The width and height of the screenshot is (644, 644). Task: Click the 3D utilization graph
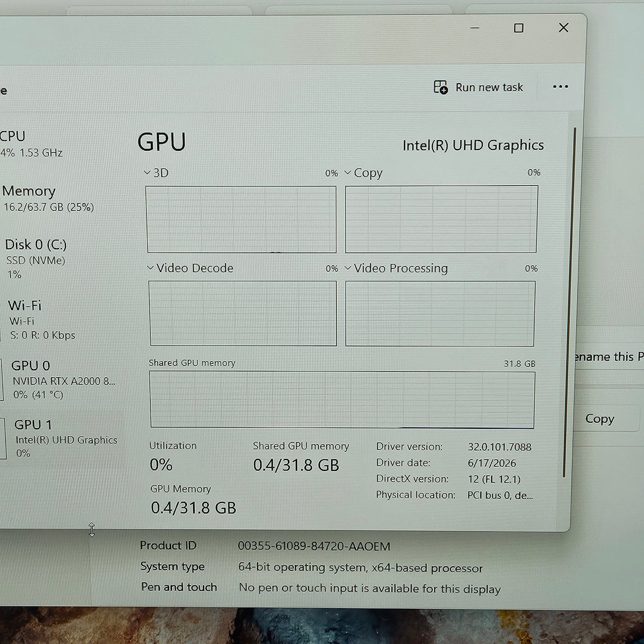click(241, 219)
